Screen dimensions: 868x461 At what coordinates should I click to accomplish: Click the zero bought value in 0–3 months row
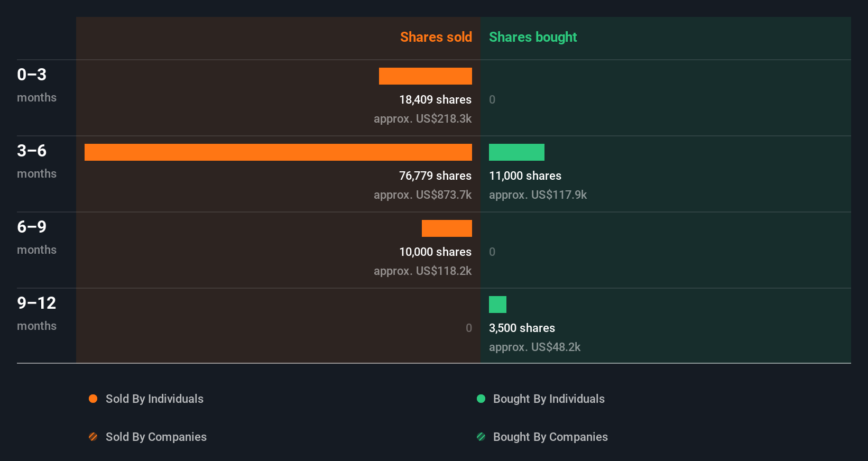(492, 100)
